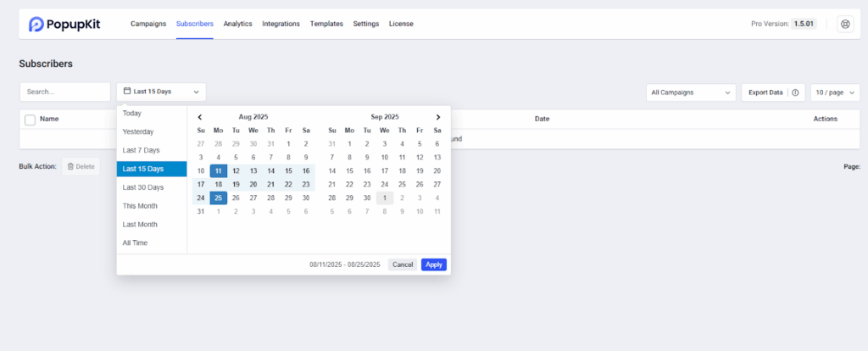Click the info icon beside Export Data
Viewport: 868px width, 351px height.
point(796,92)
